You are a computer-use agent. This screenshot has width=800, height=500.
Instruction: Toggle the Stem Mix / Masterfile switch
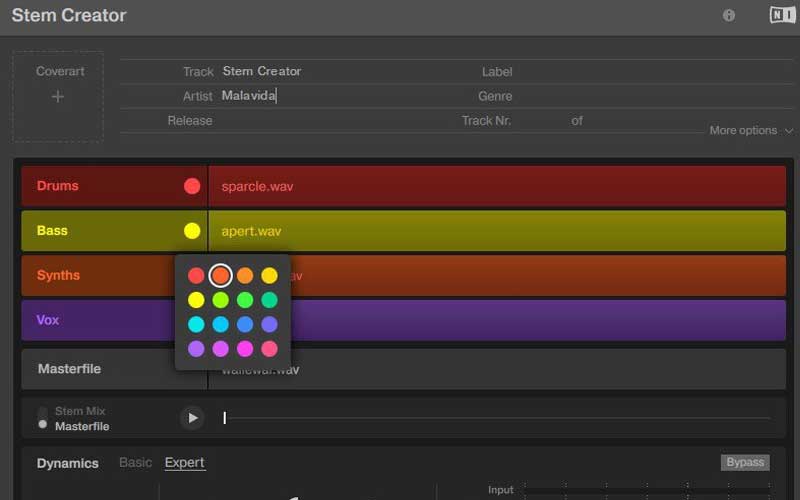pyautogui.click(x=43, y=418)
